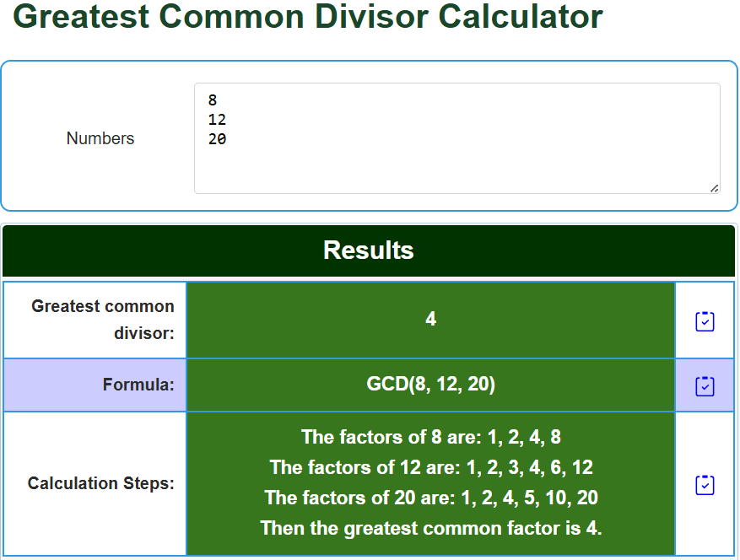The image size is (740, 560).
Task: Click the 'Calculation Steps:' row label
Action: click(x=100, y=483)
